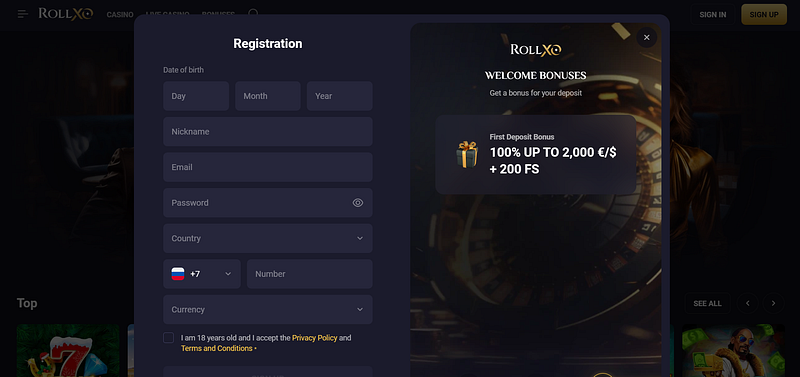Expand the Currency dropdown
This screenshot has height=377, width=800.
[x=267, y=310]
